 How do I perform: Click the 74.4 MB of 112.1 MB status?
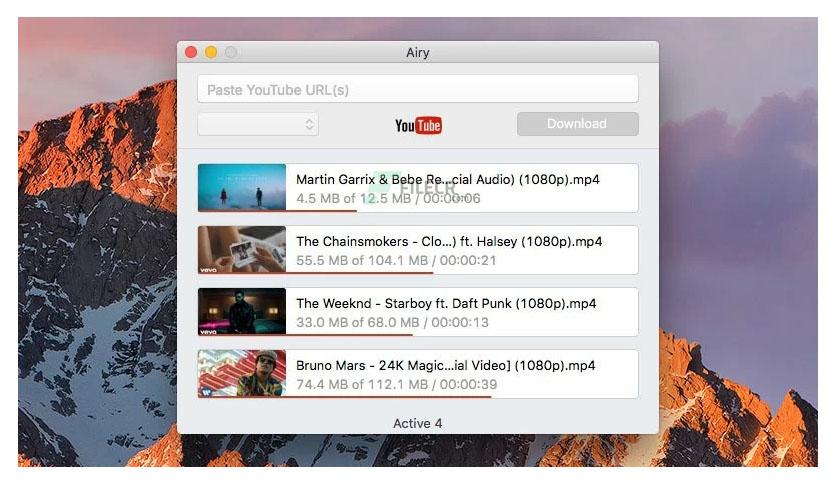coord(397,384)
